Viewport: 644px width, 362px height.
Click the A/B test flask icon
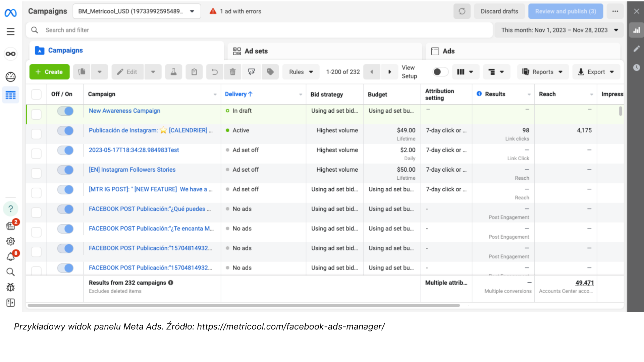click(x=173, y=72)
